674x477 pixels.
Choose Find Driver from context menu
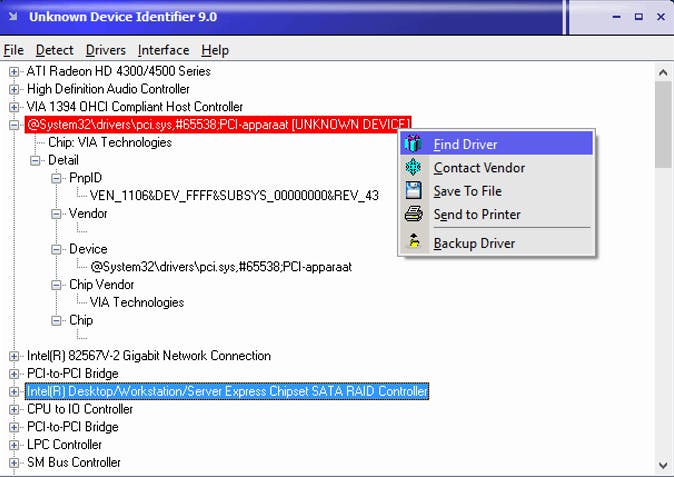pos(496,144)
